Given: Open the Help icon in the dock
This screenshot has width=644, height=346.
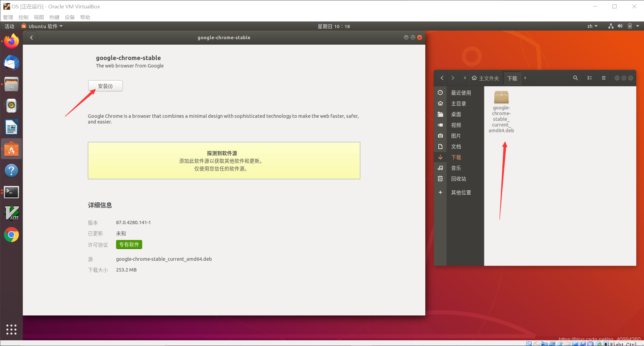Looking at the screenshot, I should tap(11, 170).
